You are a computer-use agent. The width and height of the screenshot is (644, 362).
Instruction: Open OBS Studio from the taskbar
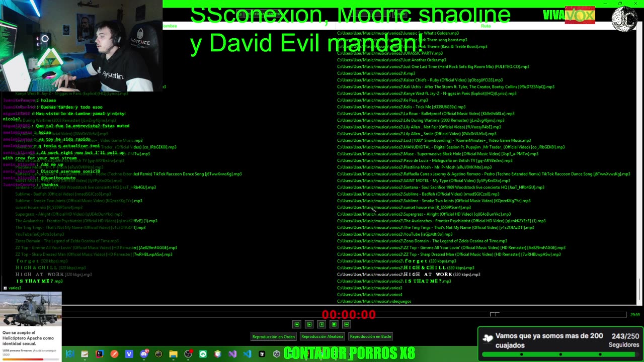[x=188, y=354]
